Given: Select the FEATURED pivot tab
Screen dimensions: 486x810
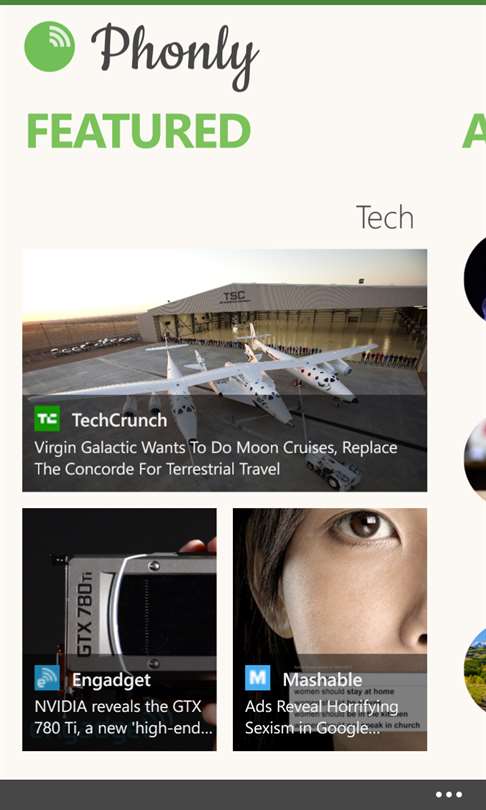Looking at the screenshot, I should pyautogui.click(x=138, y=131).
